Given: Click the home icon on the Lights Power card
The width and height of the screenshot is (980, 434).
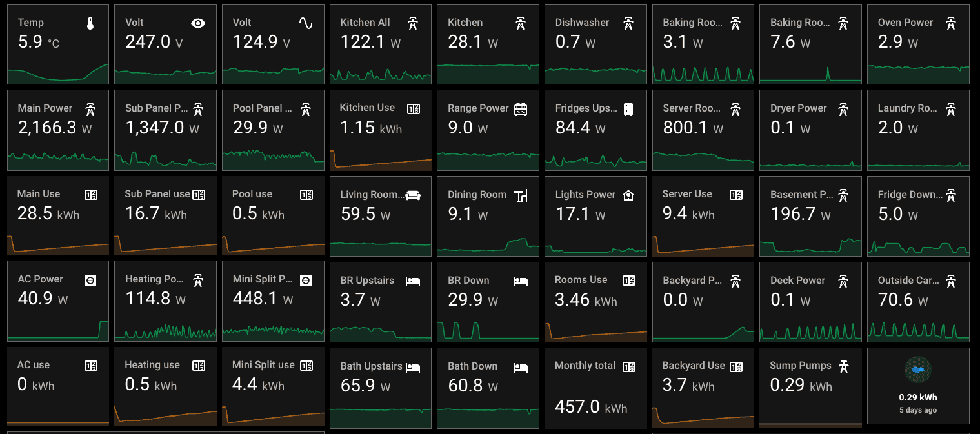Looking at the screenshot, I should pos(628,195).
